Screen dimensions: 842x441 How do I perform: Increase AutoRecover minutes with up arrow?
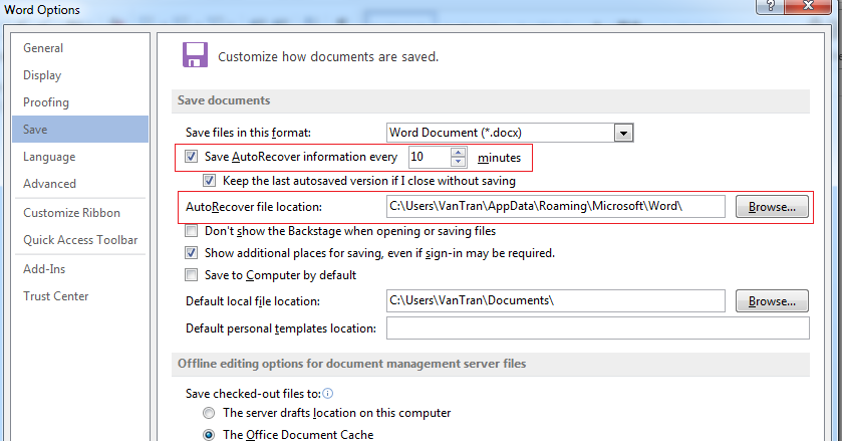point(458,153)
